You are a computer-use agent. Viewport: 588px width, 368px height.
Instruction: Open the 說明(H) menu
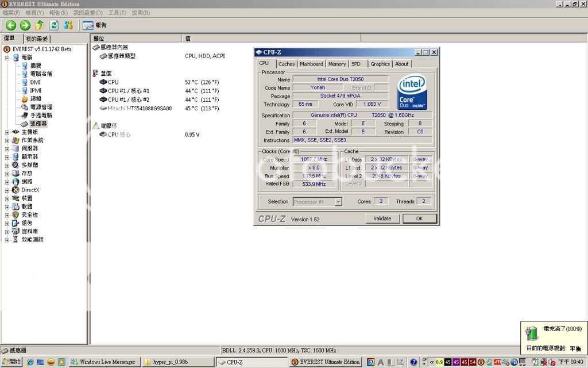pos(141,13)
